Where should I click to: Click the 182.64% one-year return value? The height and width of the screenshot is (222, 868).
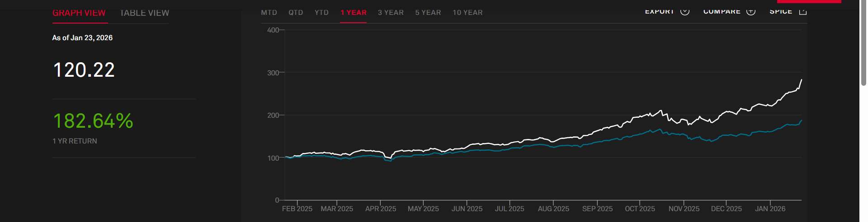click(93, 121)
